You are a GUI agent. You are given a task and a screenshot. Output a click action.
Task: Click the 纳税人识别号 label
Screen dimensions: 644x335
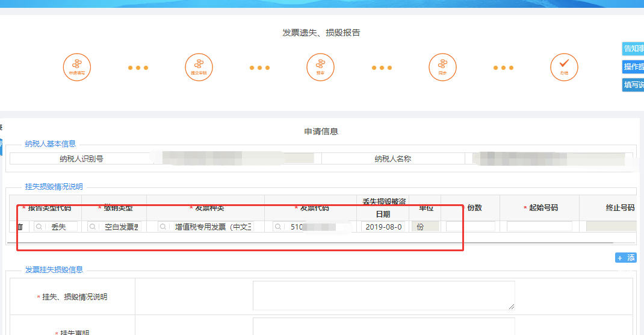[81, 158]
